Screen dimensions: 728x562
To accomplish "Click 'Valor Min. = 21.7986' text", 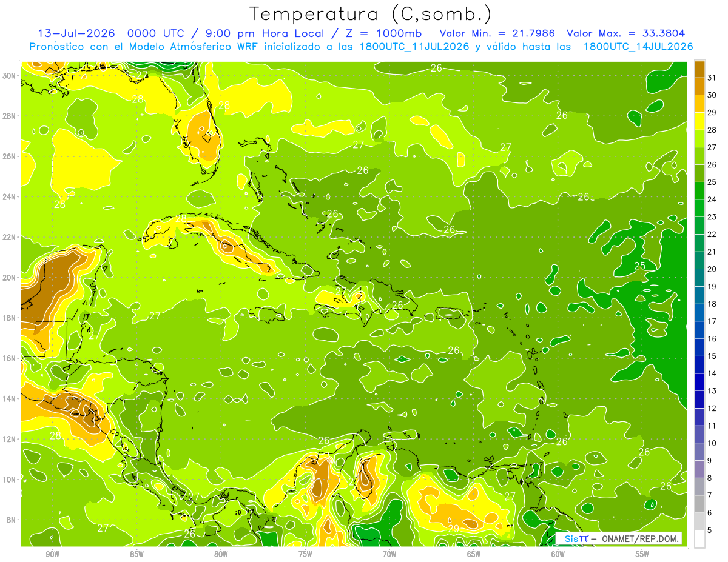I will coord(499,33).
